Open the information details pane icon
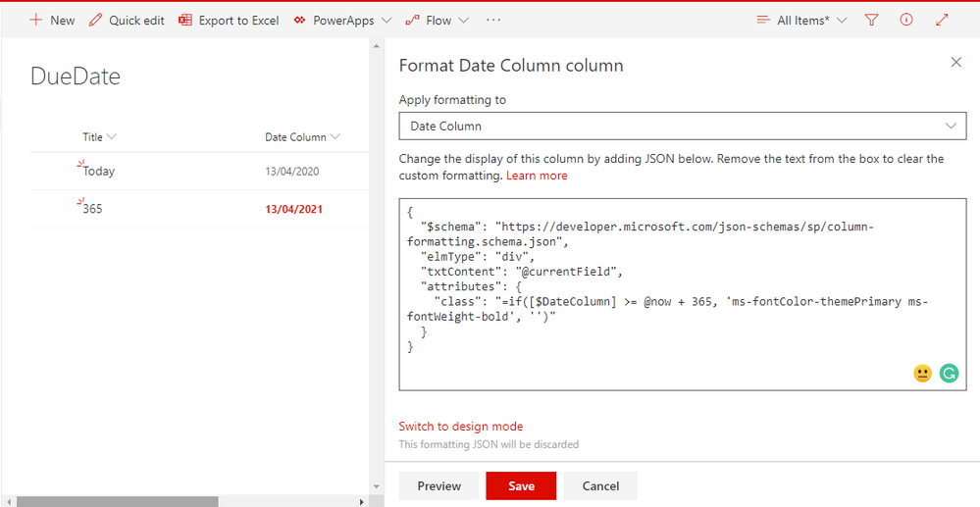The width and height of the screenshot is (980, 507). tap(906, 20)
